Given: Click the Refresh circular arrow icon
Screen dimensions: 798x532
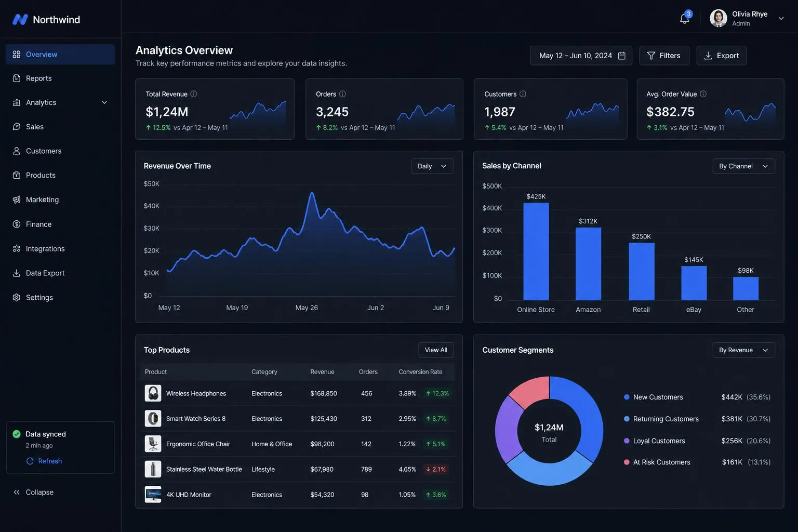Looking at the screenshot, I should tap(30, 461).
